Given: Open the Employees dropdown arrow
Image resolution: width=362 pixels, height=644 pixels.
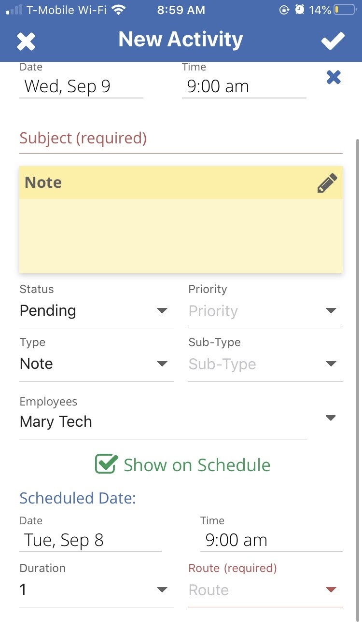Looking at the screenshot, I should 331,418.
